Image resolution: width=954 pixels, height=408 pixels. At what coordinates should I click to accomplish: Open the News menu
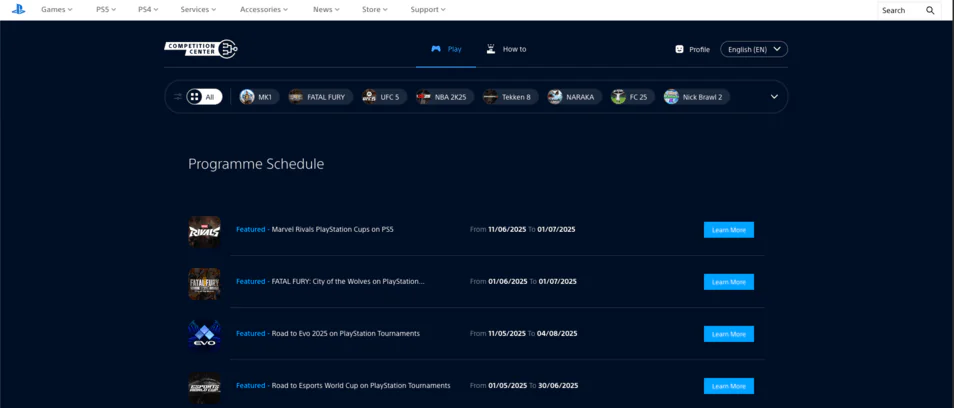(326, 10)
